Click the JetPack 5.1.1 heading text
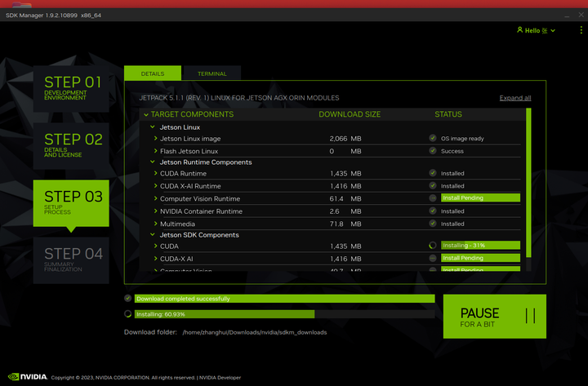Image resolution: width=588 pixels, height=386 pixels. click(x=238, y=98)
